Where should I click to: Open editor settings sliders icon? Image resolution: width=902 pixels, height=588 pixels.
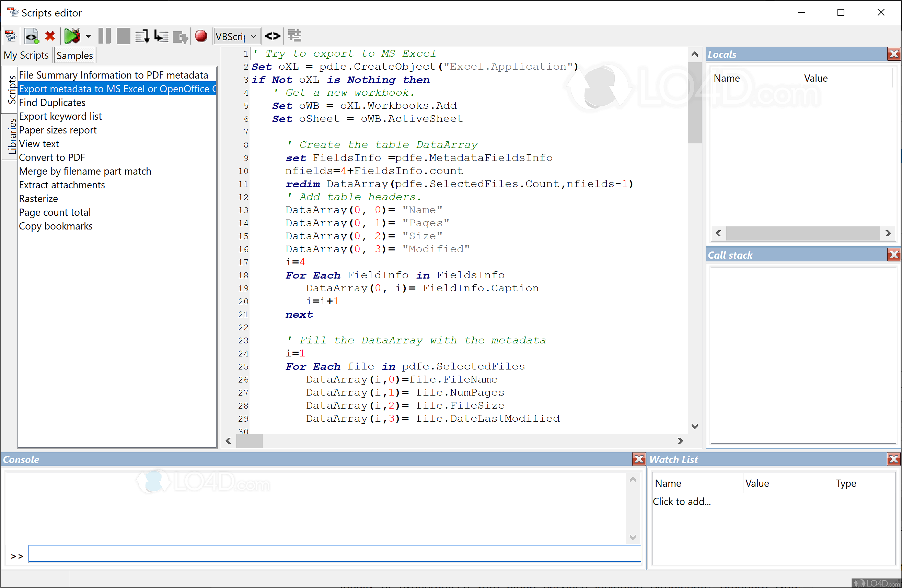pos(294,36)
